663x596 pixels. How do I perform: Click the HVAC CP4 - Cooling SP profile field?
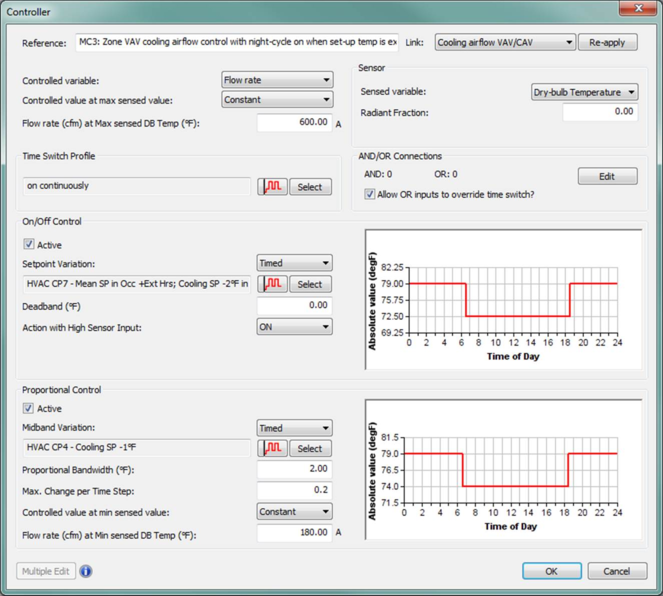coord(137,448)
